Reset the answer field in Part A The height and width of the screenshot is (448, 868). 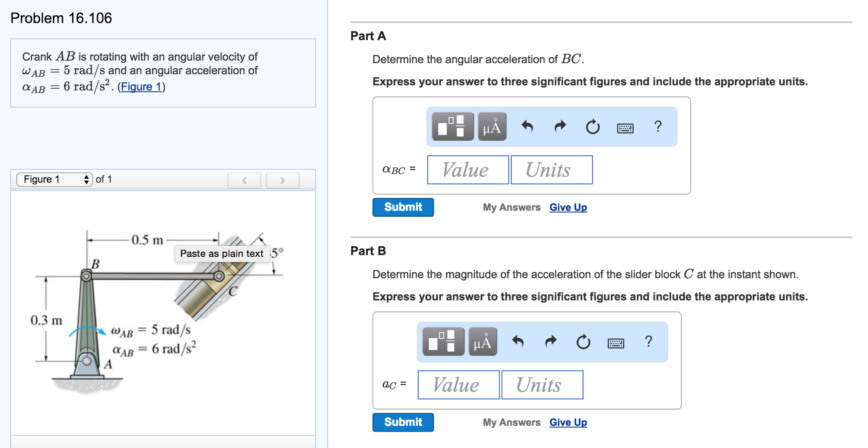(x=592, y=126)
